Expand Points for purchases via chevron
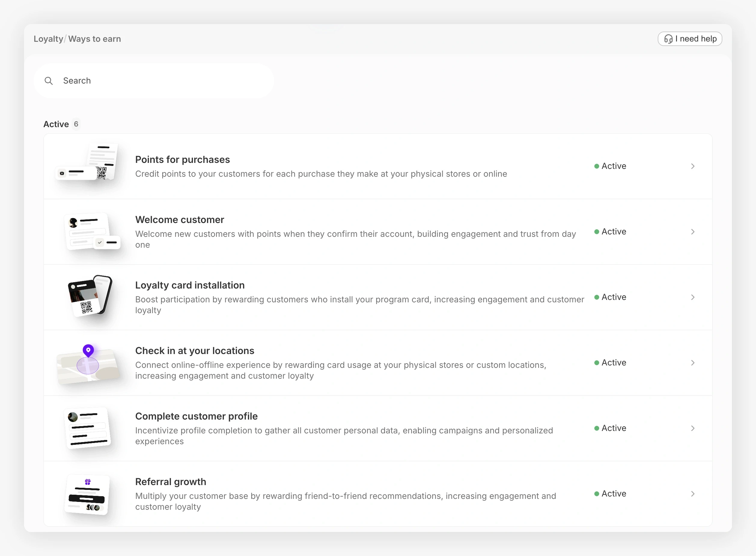 point(693,166)
